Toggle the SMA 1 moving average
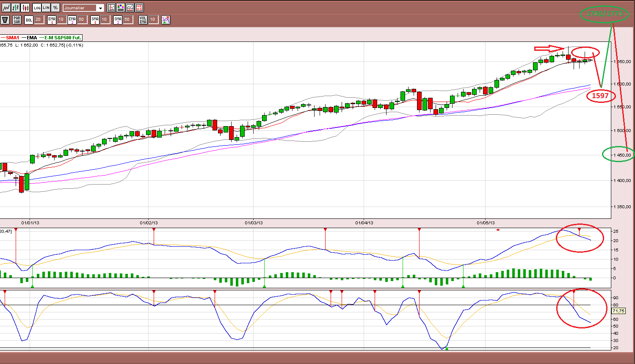635x364 pixels. [95, 20]
